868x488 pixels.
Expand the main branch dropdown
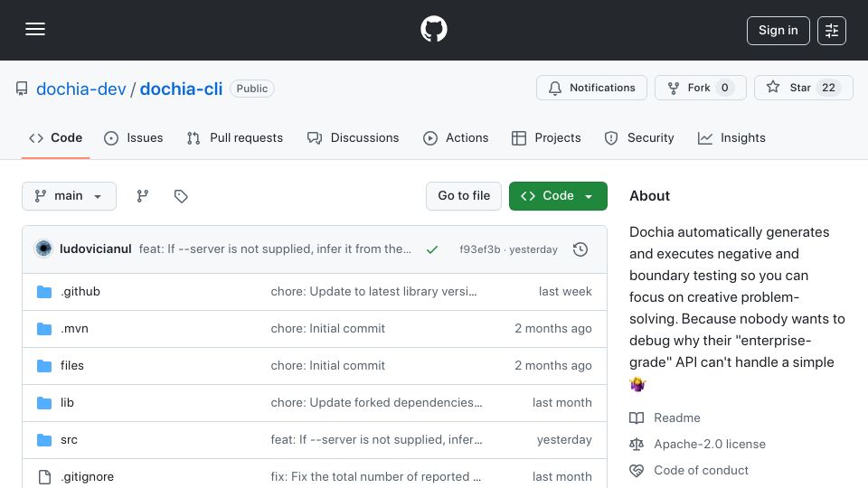[70, 196]
